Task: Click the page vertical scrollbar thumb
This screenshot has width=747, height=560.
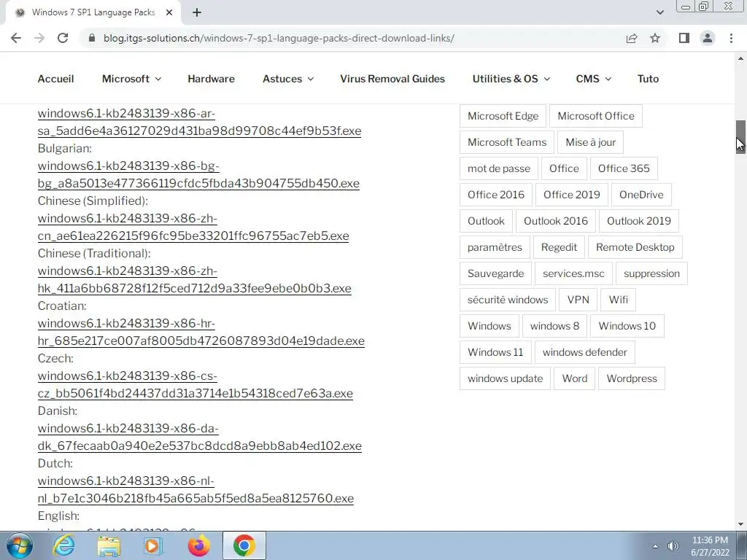Action: click(x=740, y=136)
